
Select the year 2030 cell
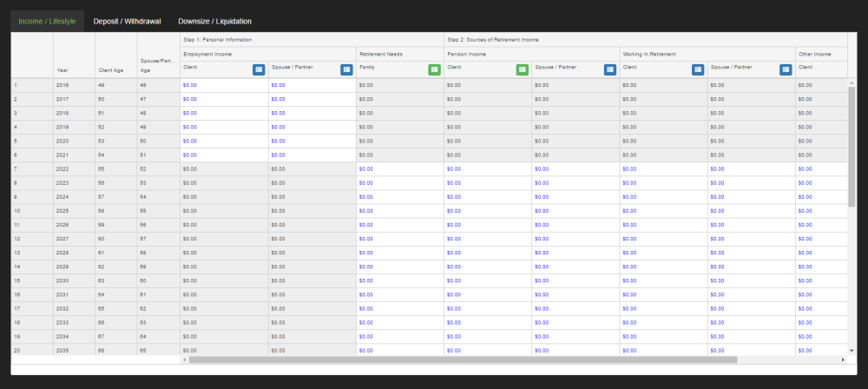[x=74, y=280]
